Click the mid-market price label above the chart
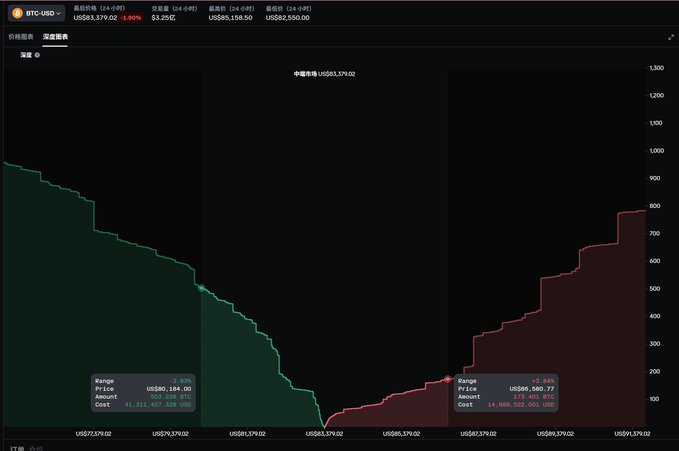Screen dimensions: 679x451 (x=324, y=74)
